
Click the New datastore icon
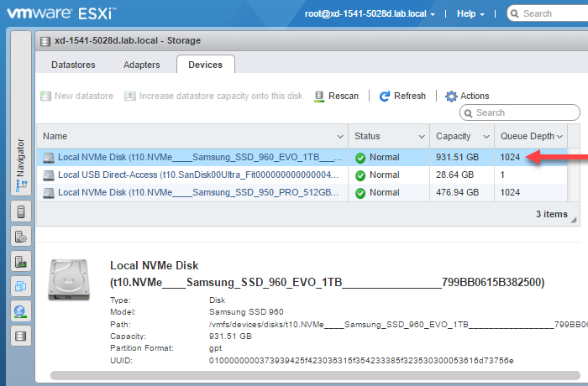(45, 96)
